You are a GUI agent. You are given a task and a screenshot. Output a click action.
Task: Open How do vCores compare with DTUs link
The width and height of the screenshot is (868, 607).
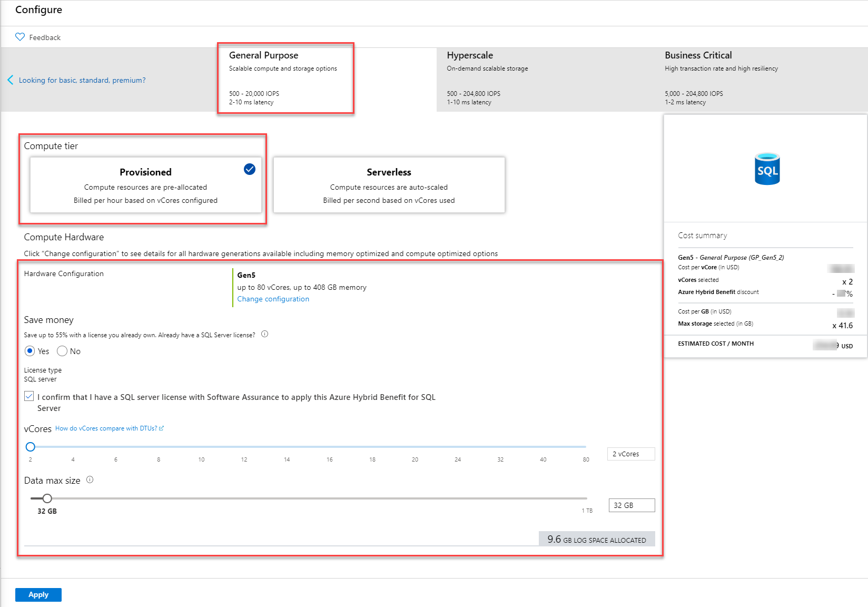point(110,428)
